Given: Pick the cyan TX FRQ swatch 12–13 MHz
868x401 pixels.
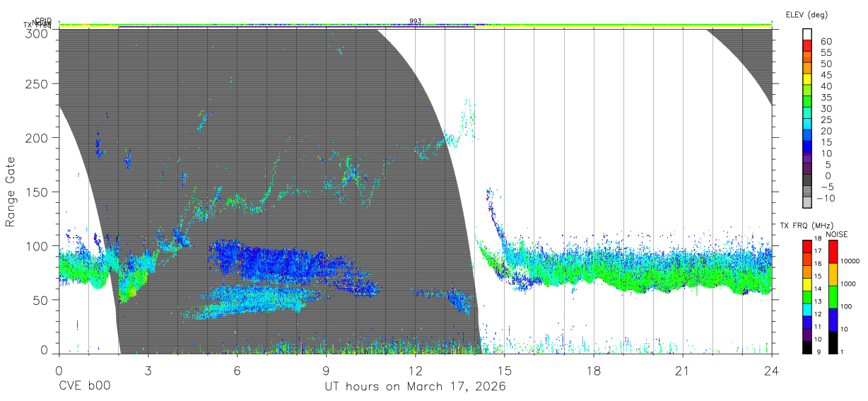Looking at the screenshot, I should 806,309.
